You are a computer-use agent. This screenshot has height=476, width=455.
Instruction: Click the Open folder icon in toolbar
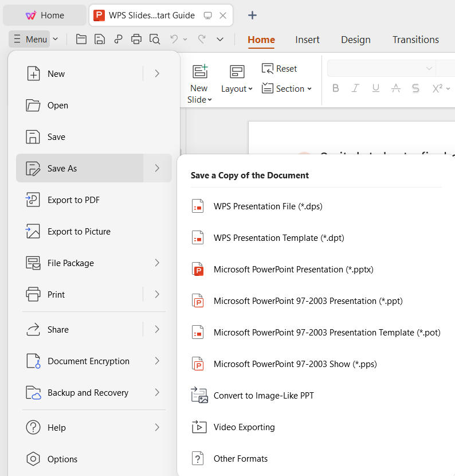[81, 40]
